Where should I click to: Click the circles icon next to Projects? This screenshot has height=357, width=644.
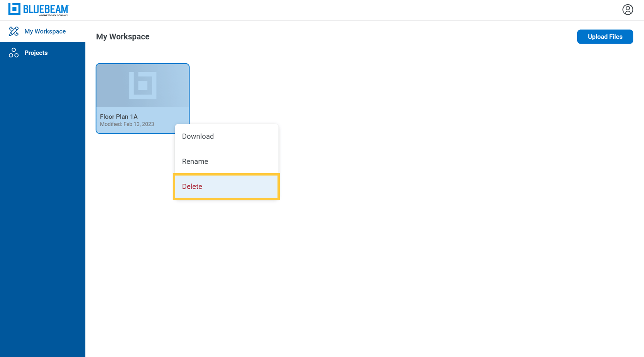[x=14, y=52]
